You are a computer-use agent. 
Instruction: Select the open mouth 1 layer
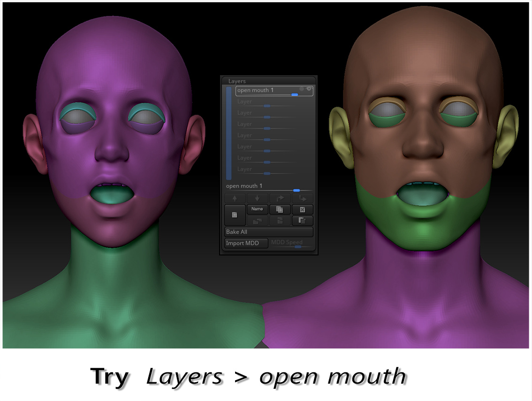pyautogui.click(x=274, y=91)
